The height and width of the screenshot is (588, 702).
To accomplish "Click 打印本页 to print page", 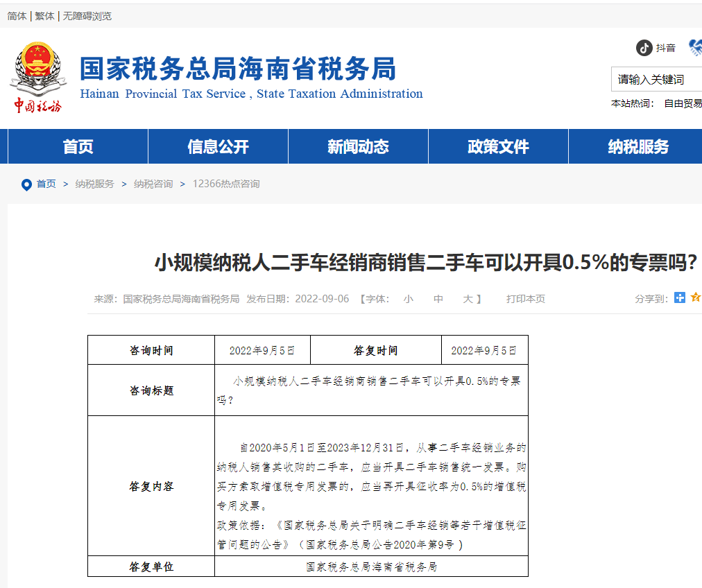I will (x=526, y=299).
